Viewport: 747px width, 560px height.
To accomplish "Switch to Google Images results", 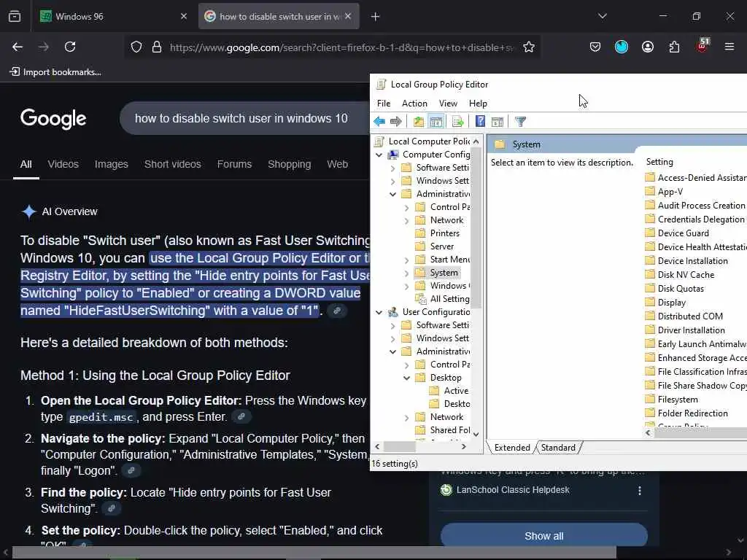I will [111, 164].
